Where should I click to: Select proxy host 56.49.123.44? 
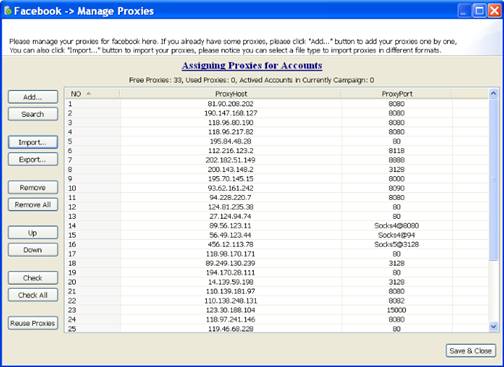point(230,235)
